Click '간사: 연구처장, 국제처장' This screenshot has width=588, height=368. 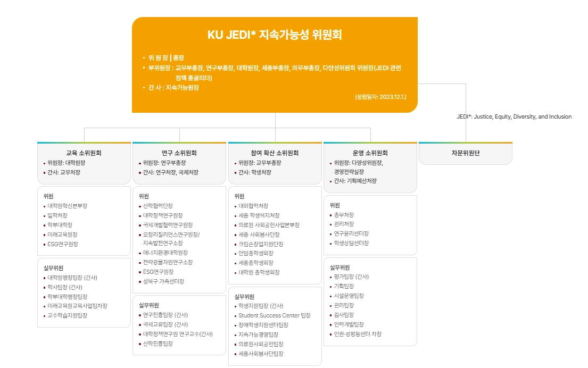171,172
